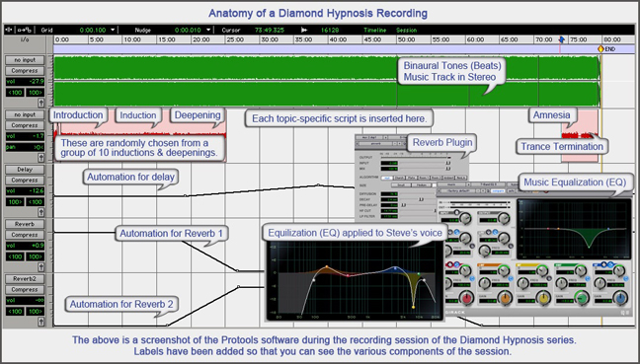Click the Decay slider in the Reverb plugin
The height and width of the screenshot is (364, 640).
(x=418, y=199)
